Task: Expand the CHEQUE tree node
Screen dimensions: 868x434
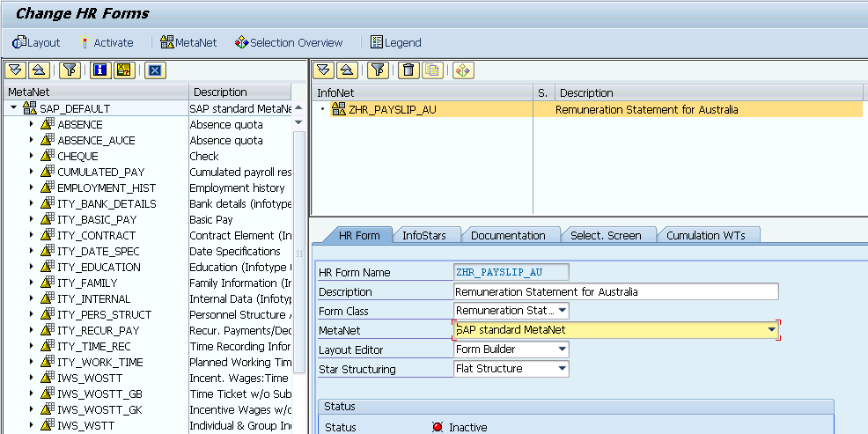Action: (x=31, y=156)
